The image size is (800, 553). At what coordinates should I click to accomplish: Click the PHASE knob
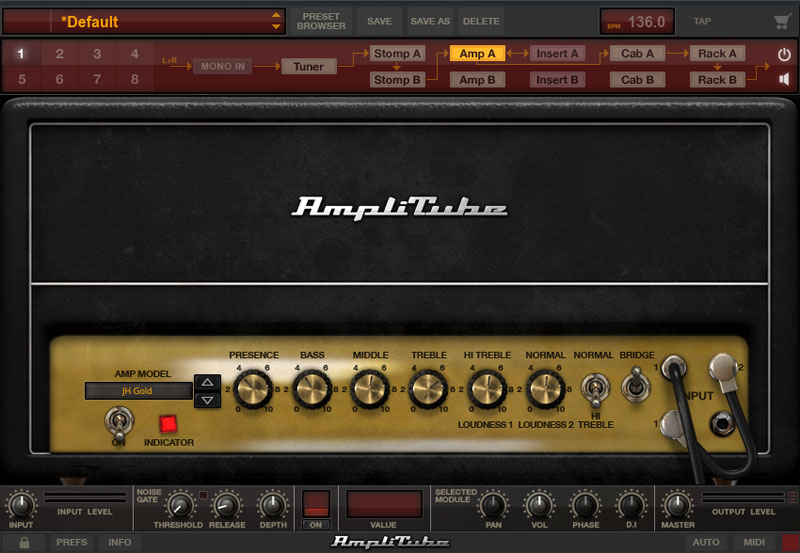[x=585, y=506]
